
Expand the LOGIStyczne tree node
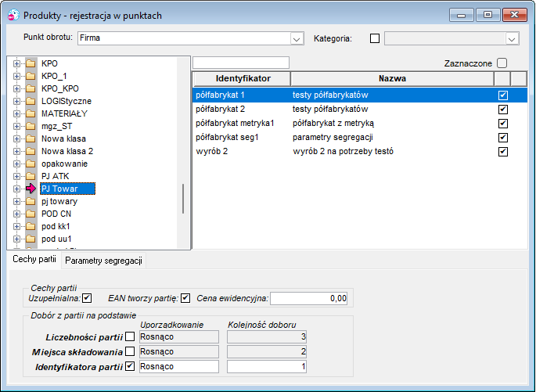(16, 101)
